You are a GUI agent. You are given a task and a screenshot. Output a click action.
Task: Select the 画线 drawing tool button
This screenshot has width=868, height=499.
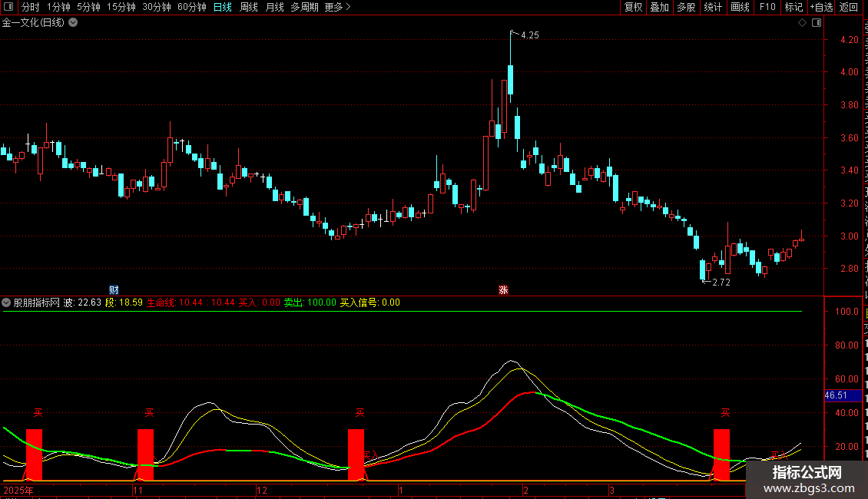click(740, 7)
